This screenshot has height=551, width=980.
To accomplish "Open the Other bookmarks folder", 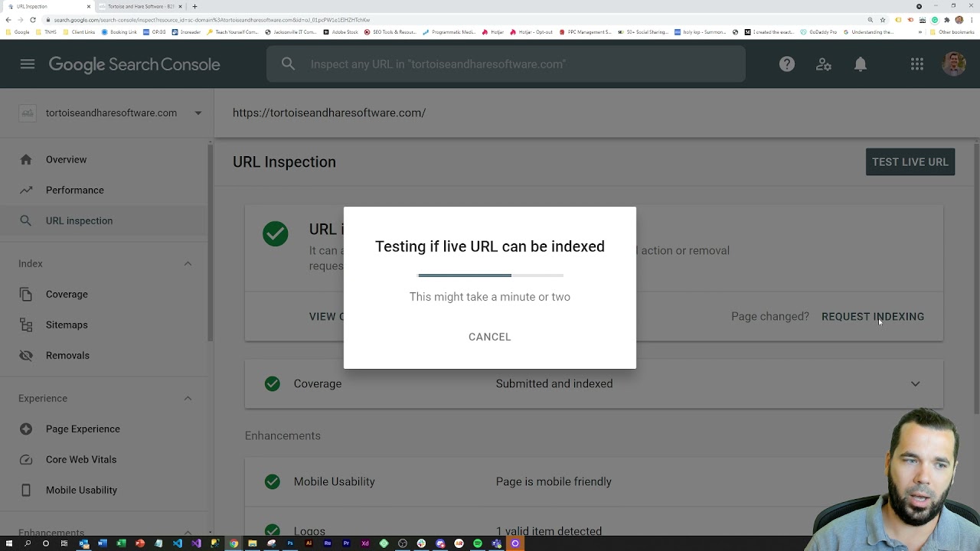I will pyautogui.click(x=952, y=32).
